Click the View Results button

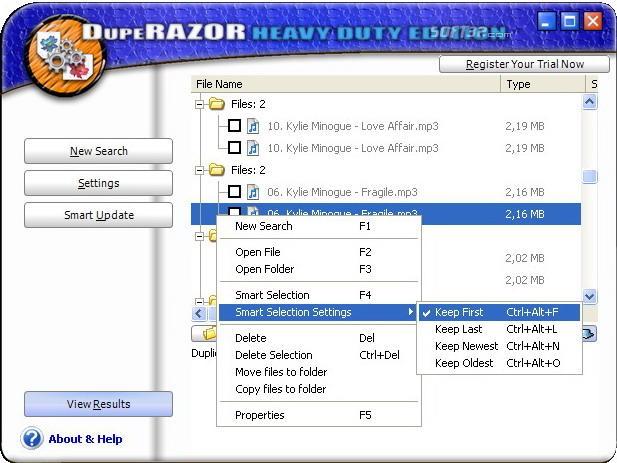pyautogui.click(x=98, y=404)
